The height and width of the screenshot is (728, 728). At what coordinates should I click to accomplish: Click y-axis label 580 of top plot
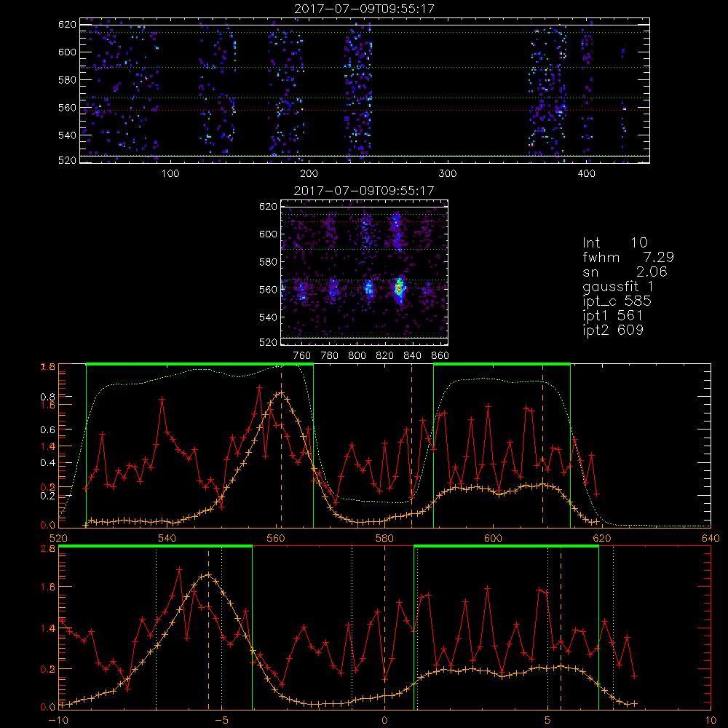point(67,80)
